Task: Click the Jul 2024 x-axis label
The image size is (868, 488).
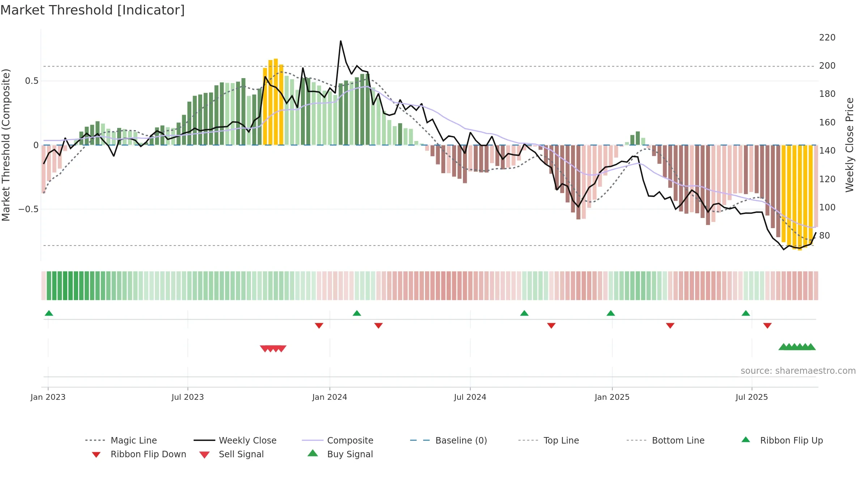Action: 470,397
